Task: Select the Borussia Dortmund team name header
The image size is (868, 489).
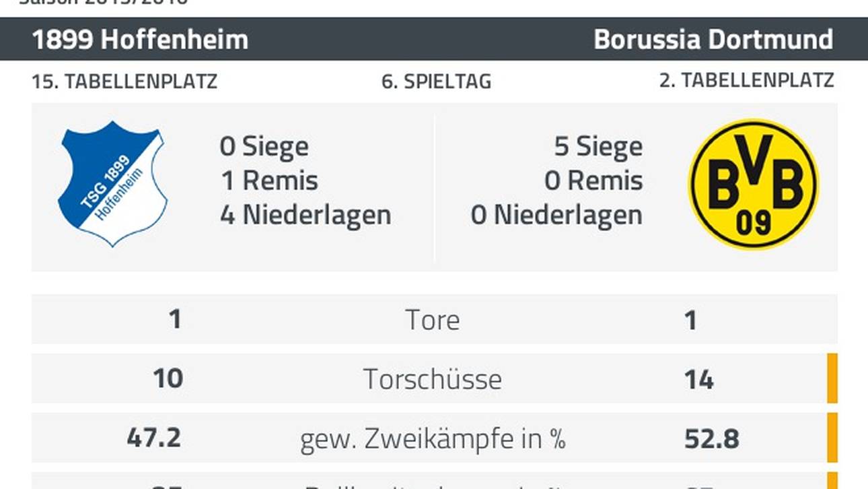Action: coord(713,40)
